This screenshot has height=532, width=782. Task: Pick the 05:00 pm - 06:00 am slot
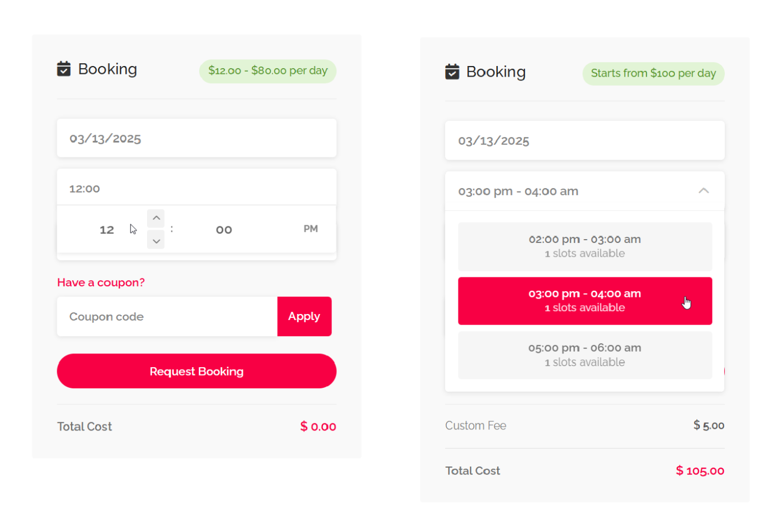tap(584, 355)
